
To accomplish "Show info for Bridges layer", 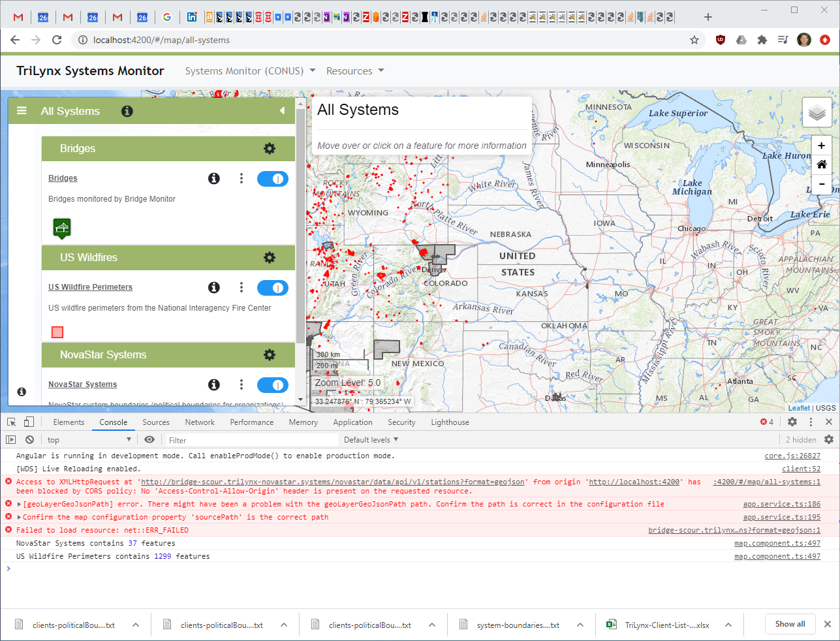I will coord(214,178).
